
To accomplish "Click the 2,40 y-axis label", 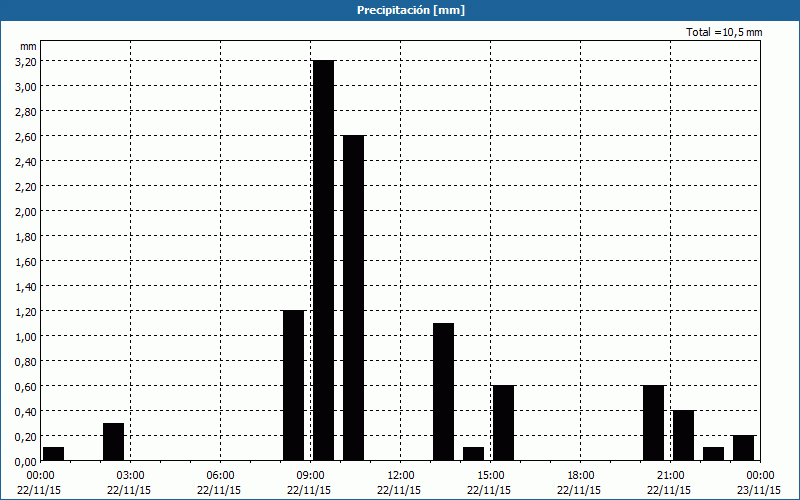I will click(x=26, y=162).
